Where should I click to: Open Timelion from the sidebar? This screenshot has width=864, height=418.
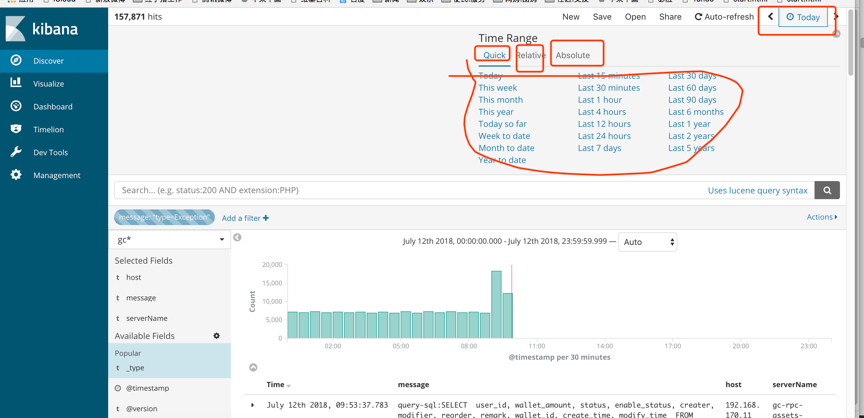coord(54,129)
